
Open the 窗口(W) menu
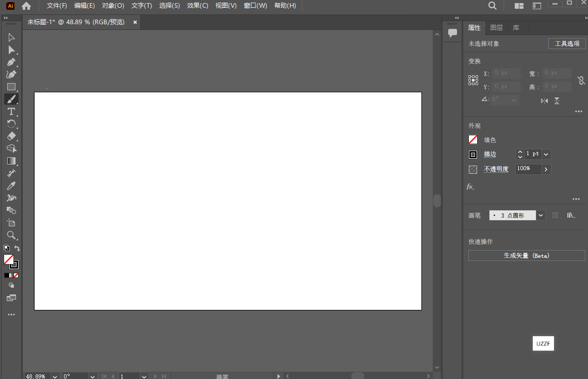(255, 6)
